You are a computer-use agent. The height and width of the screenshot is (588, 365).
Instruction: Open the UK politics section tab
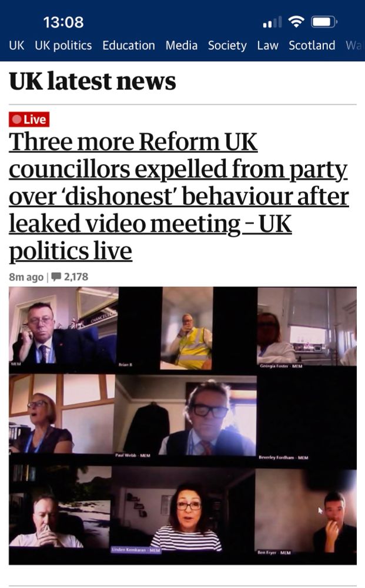coord(63,45)
